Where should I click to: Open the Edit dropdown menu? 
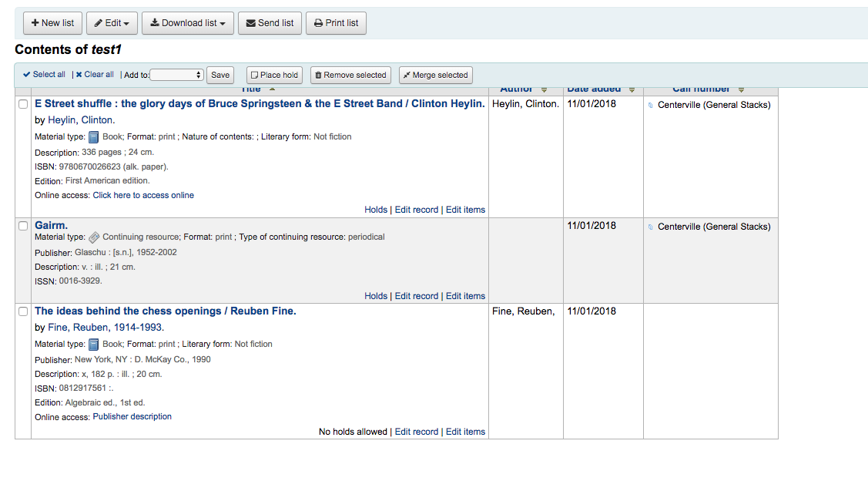pyautogui.click(x=112, y=23)
